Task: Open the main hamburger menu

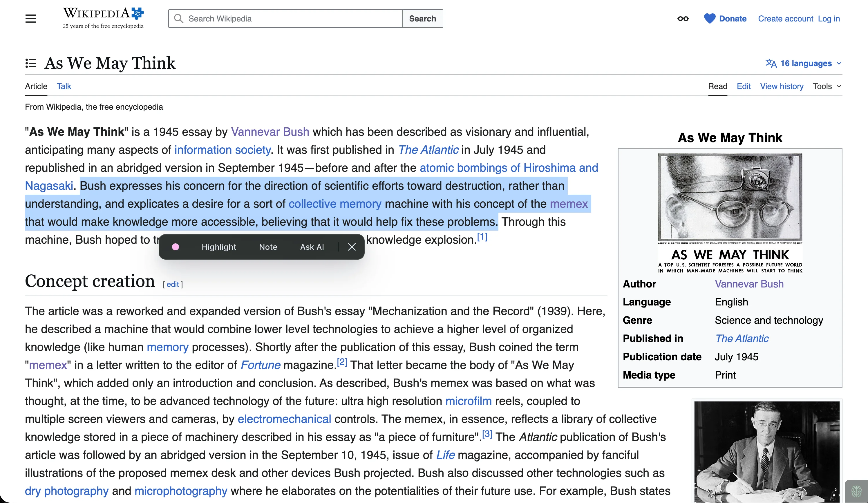Action: [31, 19]
